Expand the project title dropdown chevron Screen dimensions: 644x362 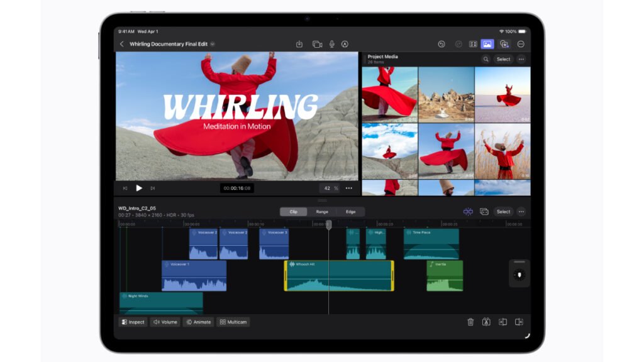tap(213, 44)
